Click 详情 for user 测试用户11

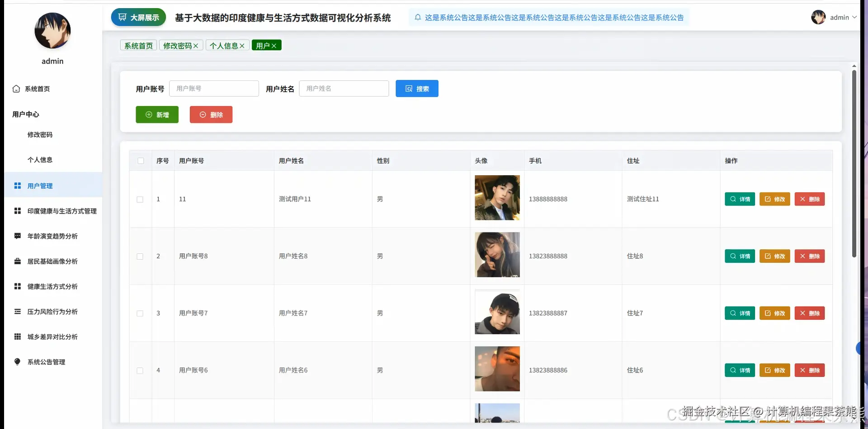click(x=740, y=199)
